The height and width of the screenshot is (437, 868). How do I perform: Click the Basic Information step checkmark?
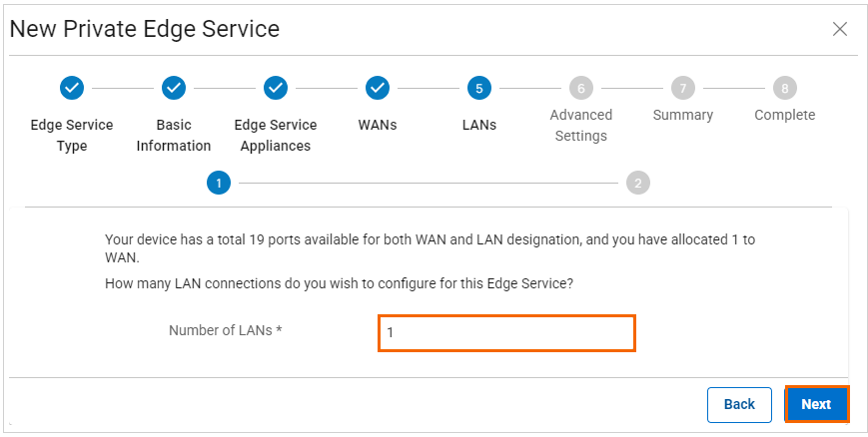174,88
